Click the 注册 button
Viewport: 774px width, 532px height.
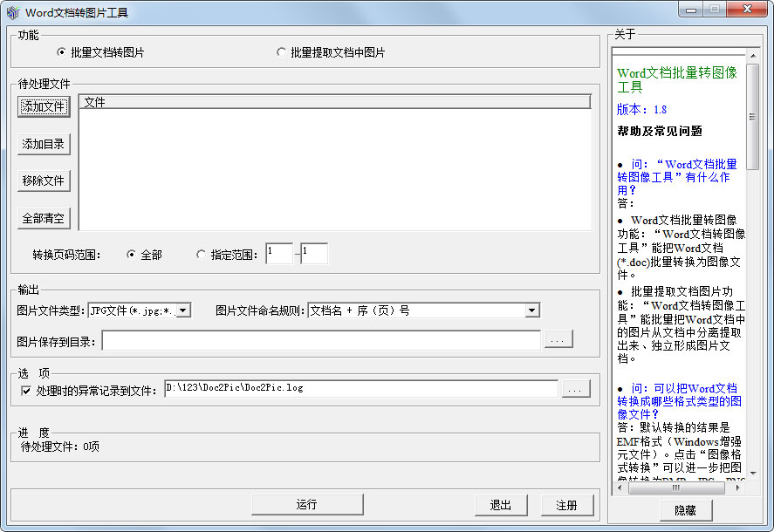(567, 505)
